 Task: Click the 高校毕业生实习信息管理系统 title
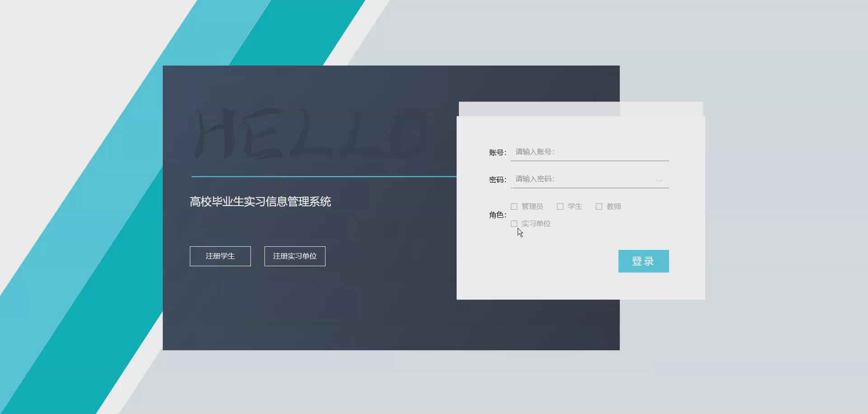[260, 202]
